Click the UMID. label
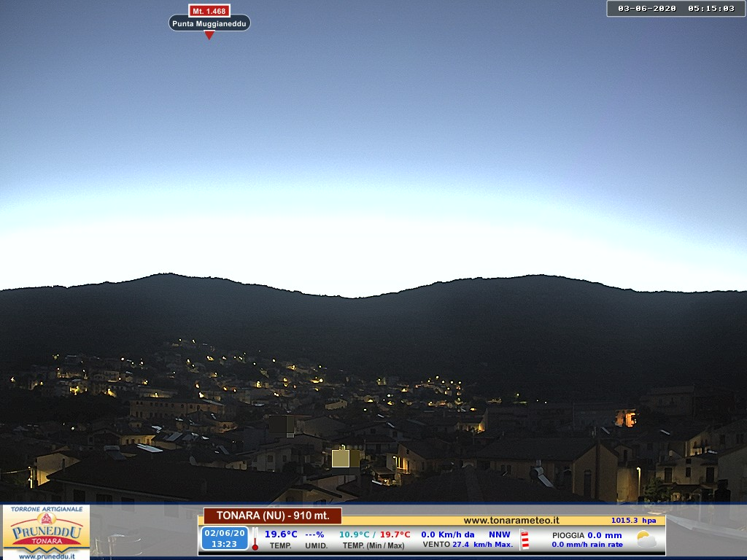 click(316, 545)
